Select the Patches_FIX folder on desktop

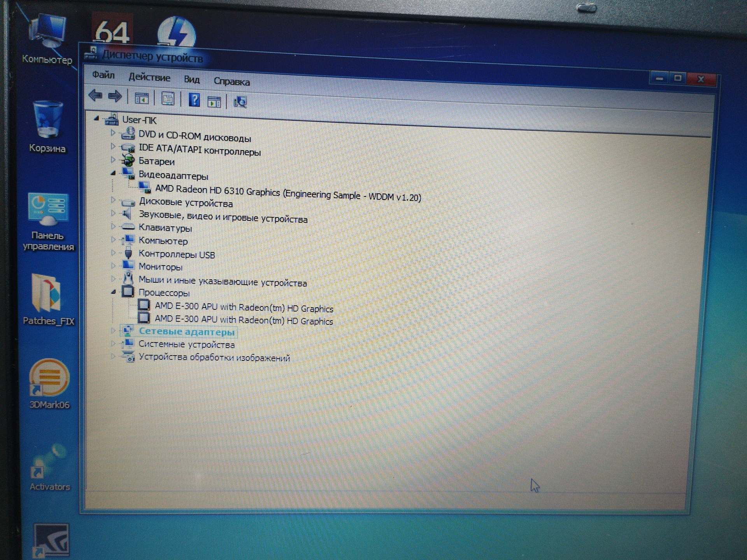[48, 299]
